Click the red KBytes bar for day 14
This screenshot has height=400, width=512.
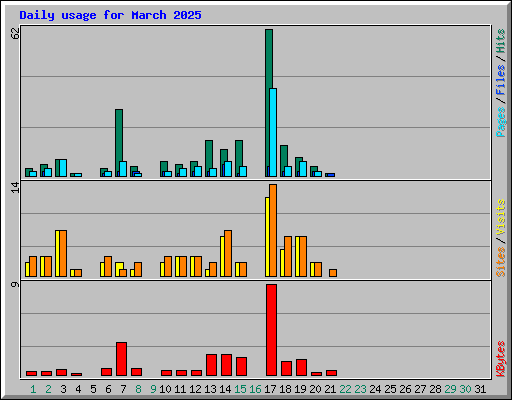coord(226,365)
